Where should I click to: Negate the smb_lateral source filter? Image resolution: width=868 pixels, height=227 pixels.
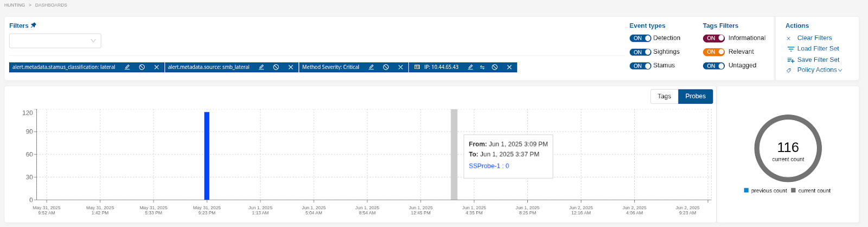pos(276,67)
